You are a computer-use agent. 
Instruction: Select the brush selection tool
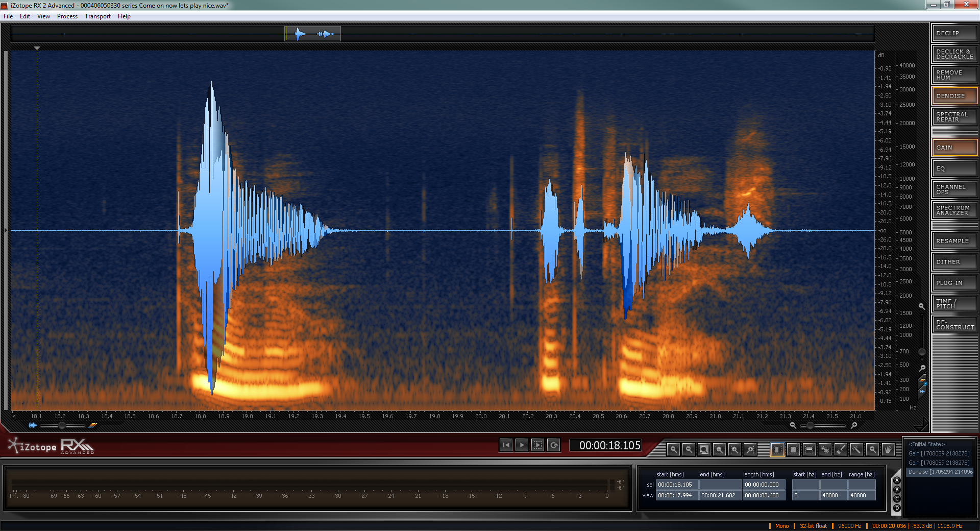841,449
